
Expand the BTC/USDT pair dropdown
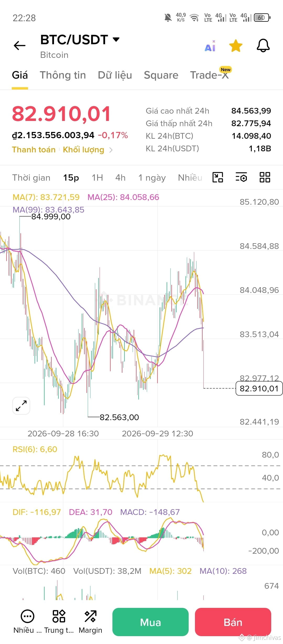coord(116,40)
